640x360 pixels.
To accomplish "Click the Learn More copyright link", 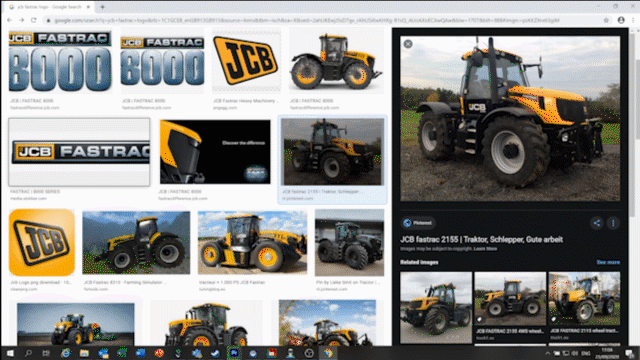I will pyautogui.click(x=485, y=249).
